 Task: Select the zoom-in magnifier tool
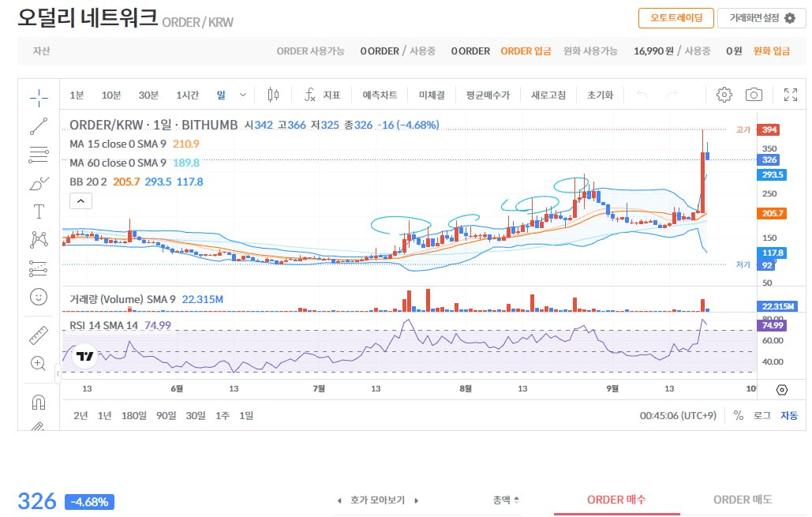coord(39,363)
